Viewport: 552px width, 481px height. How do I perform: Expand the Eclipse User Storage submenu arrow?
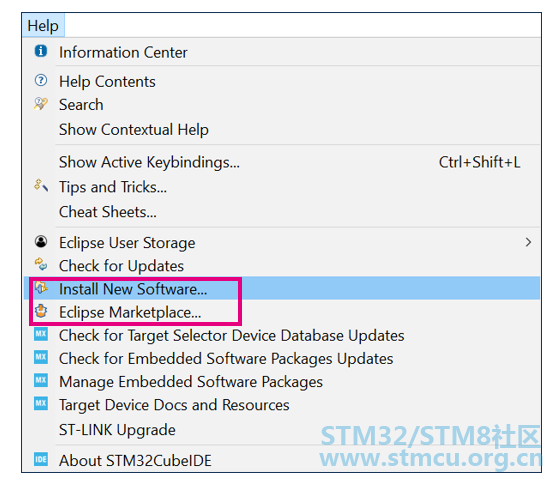click(x=528, y=242)
